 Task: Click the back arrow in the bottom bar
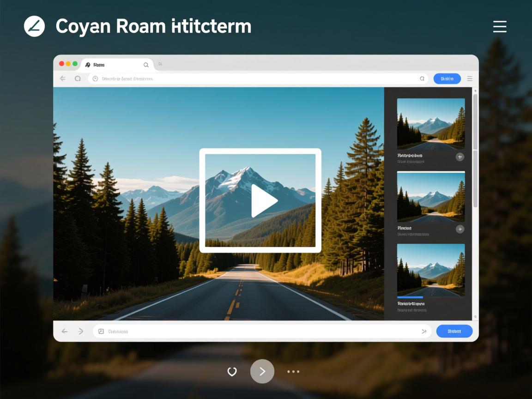click(65, 331)
